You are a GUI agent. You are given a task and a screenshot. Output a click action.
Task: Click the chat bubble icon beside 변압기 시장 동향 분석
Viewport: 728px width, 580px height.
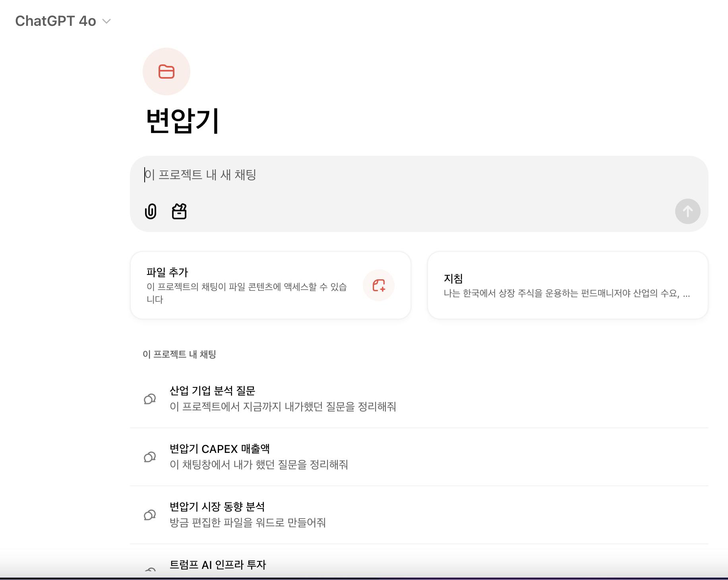(x=150, y=515)
